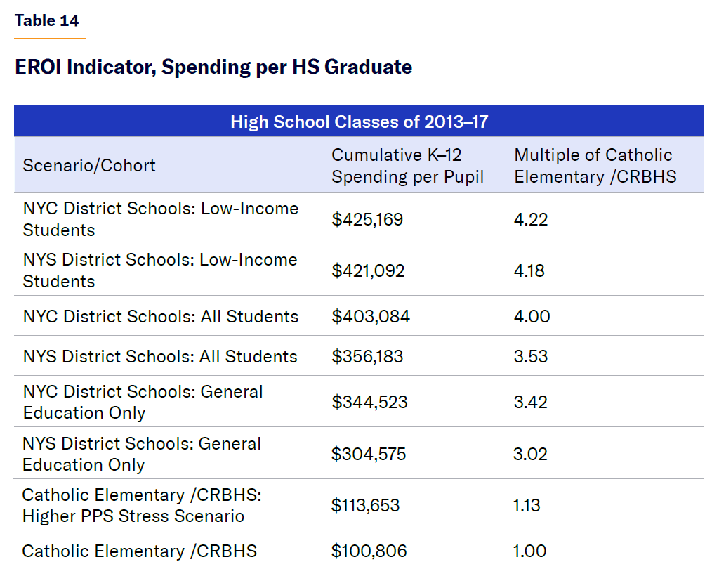The height and width of the screenshot is (588, 719).
Task: Click the "Scenario/Cohort" column header
Action: [x=89, y=166]
